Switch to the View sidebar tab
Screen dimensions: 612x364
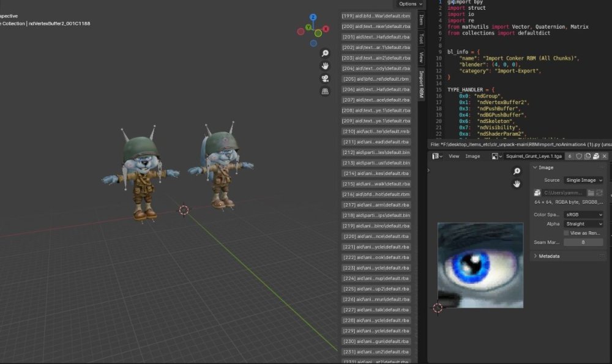coord(421,57)
